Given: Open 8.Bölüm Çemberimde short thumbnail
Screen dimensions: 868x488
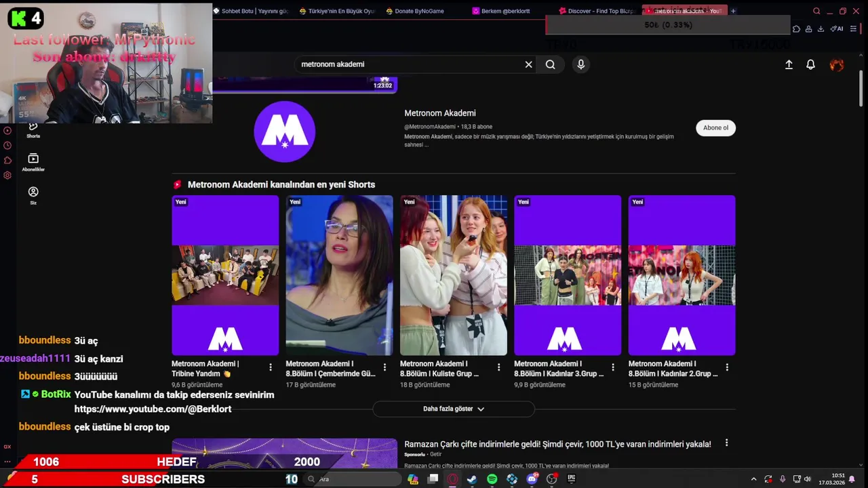Looking at the screenshot, I should click(x=339, y=275).
